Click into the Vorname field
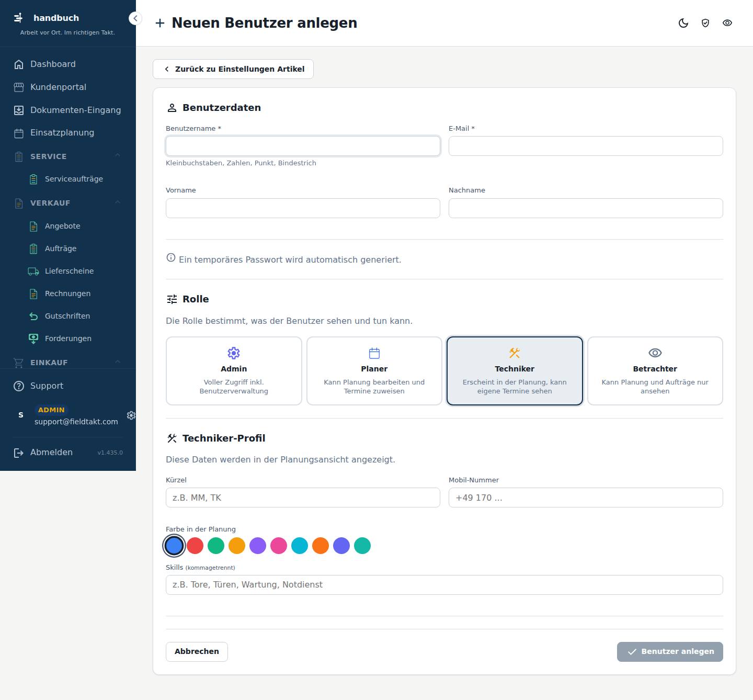753x700 pixels. [x=303, y=208]
